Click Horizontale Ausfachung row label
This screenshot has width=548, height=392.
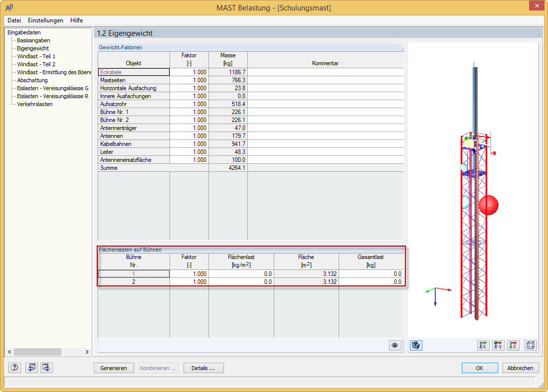point(134,88)
